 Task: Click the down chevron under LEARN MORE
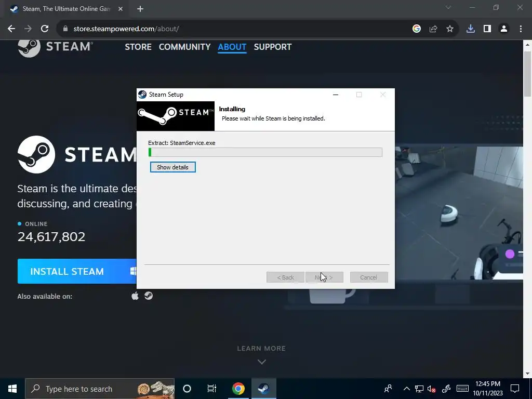(x=262, y=362)
